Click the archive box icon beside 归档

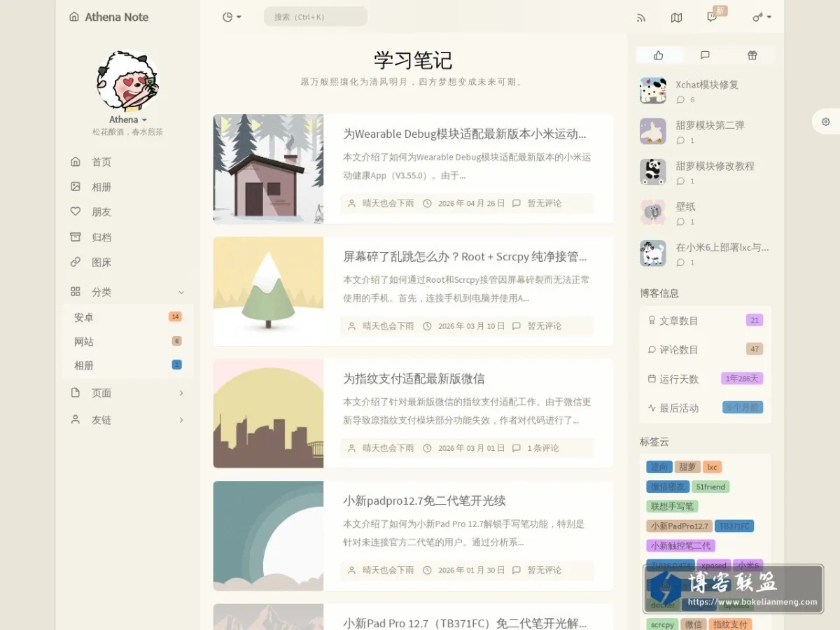pyautogui.click(x=76, y=237)
